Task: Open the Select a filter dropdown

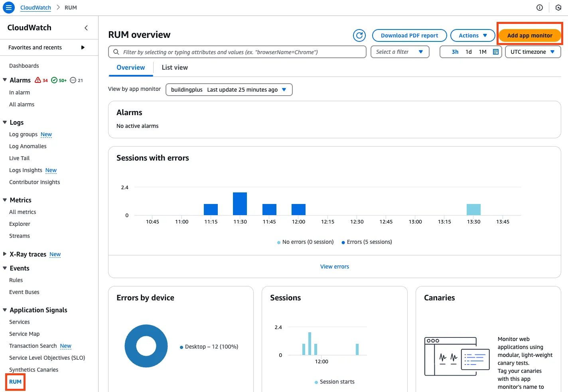Action: pos(400,52)
